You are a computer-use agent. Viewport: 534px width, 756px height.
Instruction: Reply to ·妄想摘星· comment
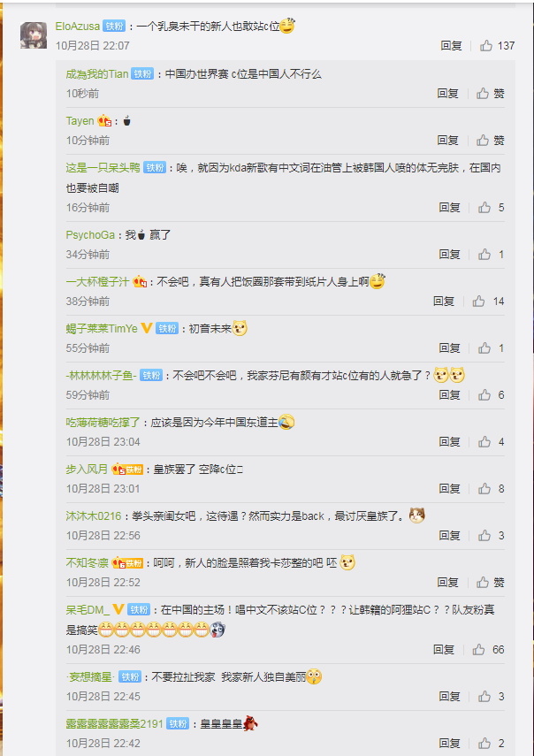point(449,696)
